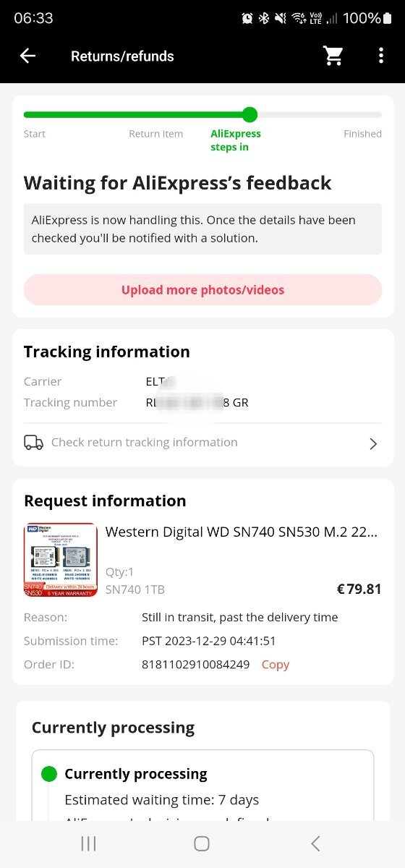Open the WD SSD product thumbnail
Viewport: 405px width, 868px height.
click(x=61, y=559)
